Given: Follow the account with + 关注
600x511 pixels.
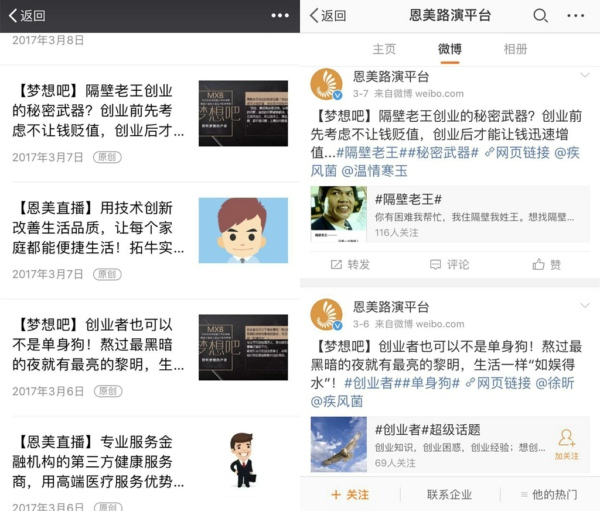Looking at the screenshot, I should point(350,495).
